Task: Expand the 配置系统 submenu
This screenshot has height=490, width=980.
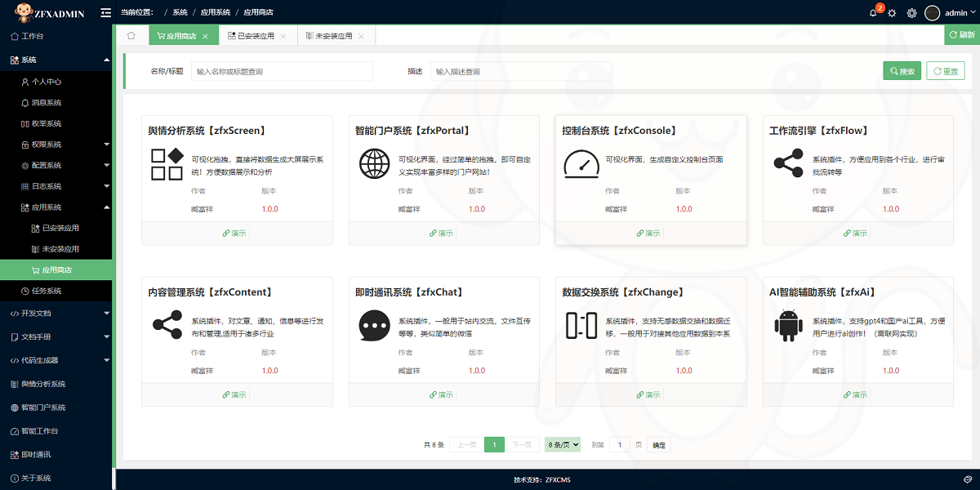Action: 56,165
